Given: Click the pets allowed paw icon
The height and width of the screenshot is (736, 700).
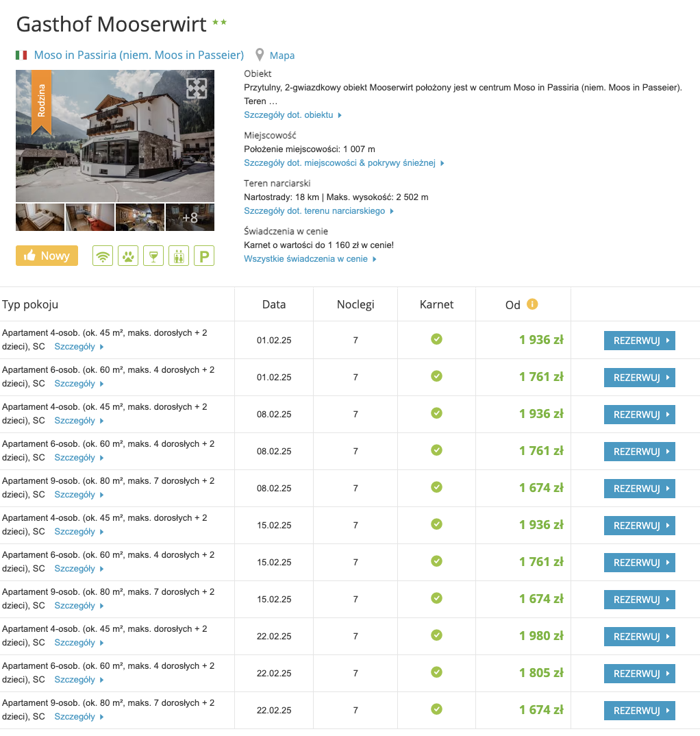Looking at the screenshot, I should pos(128,256).
